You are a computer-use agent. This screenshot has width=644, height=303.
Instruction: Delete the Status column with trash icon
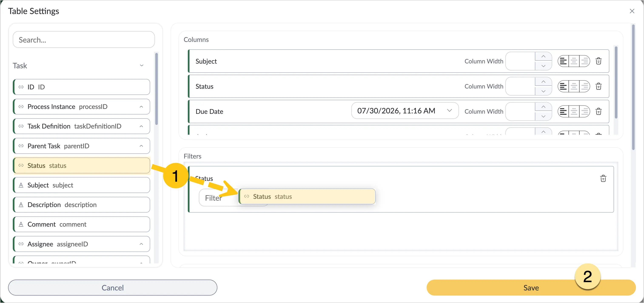pyautogui.click(x=598, y=86)
